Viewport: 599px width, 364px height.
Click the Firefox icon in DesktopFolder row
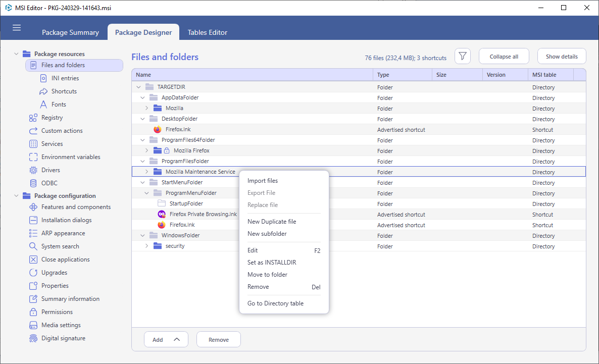coord(158,129)
